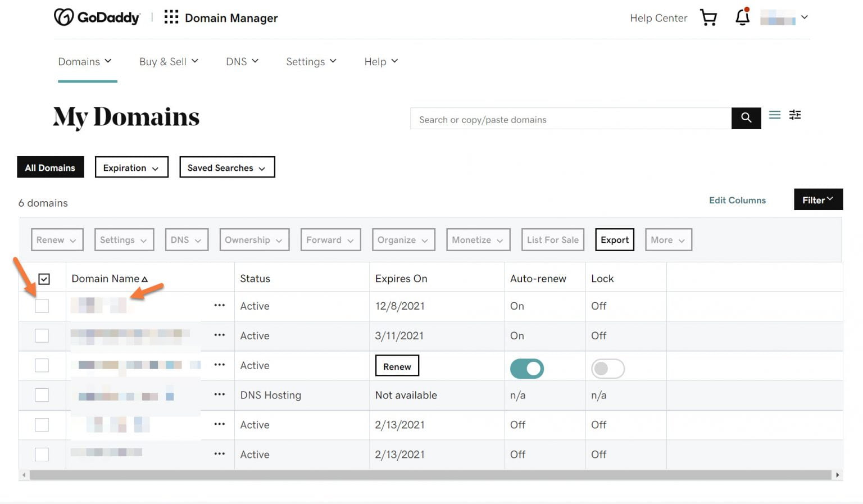Enable the Auto-renew toggle for the third domain
863x504 pixels.
coord(526,369)
